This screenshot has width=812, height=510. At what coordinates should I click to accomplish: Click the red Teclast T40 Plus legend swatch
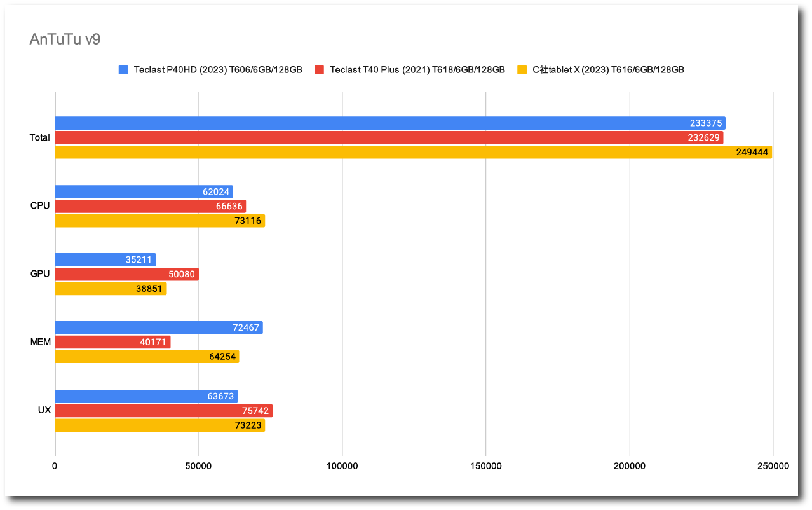[x=320, y=70]
